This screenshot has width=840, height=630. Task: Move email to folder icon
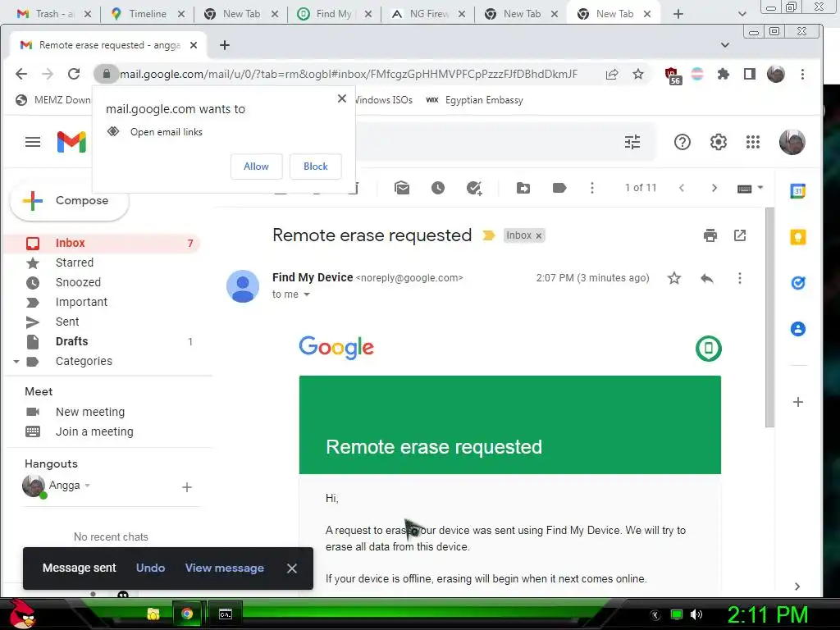523,188
